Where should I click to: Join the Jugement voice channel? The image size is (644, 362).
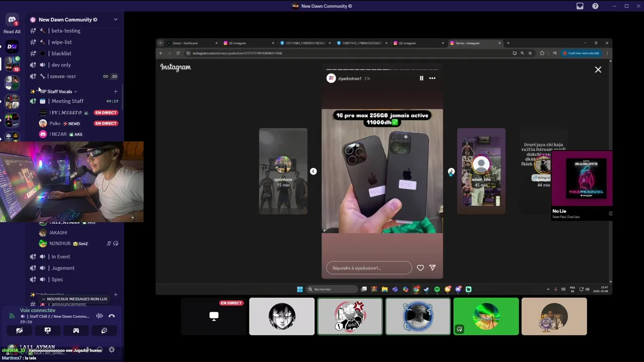click(74, 268)
